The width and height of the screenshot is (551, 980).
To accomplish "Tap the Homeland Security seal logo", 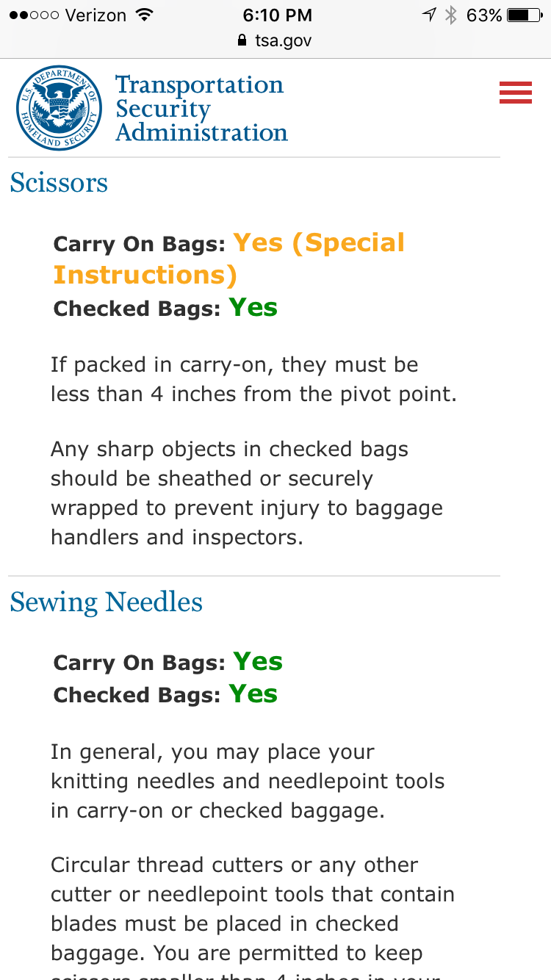I will click(x=59, y=108).
